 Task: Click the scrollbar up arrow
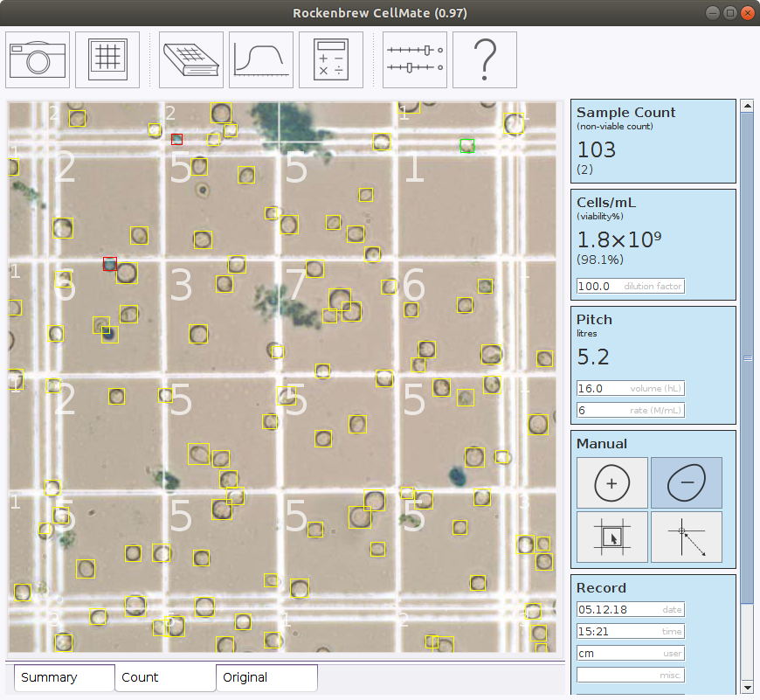747,106
